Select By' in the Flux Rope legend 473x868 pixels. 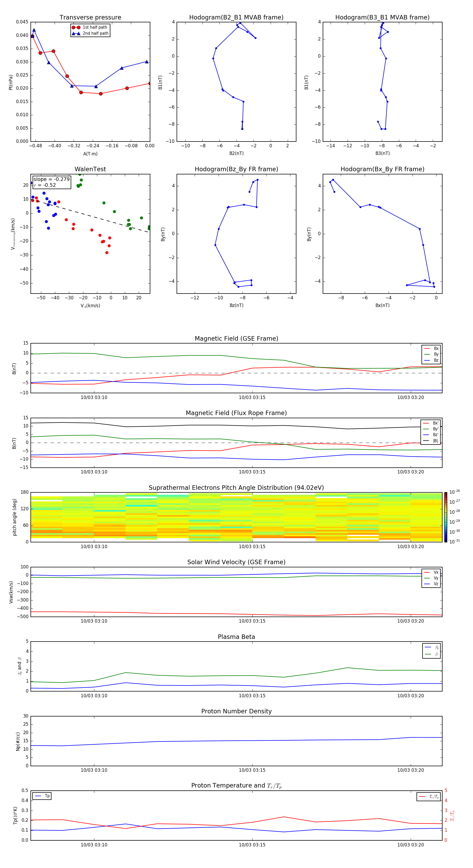tap(431, 429)
